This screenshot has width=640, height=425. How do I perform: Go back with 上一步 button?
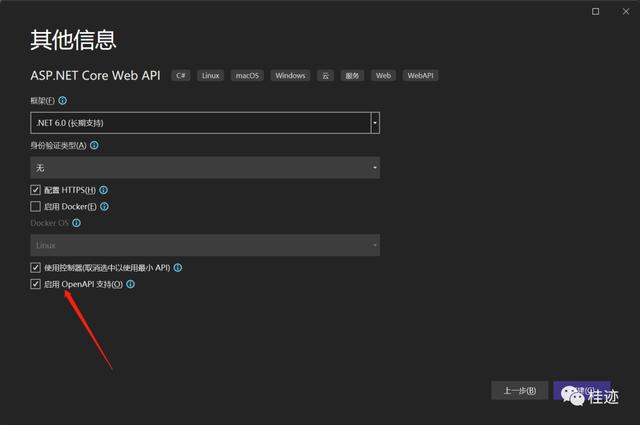click(519, 391)
